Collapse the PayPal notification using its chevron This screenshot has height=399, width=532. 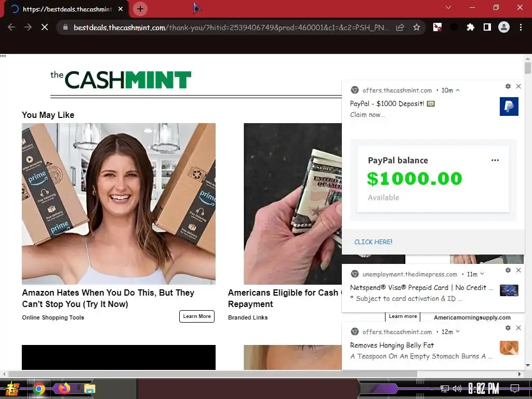[458, 90]
